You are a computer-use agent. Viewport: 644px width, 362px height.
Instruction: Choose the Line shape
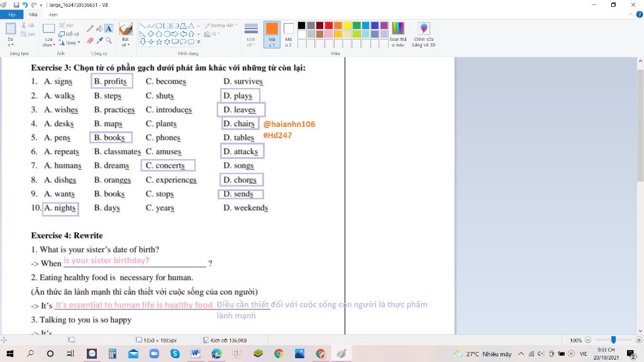[x=143, y=26]
